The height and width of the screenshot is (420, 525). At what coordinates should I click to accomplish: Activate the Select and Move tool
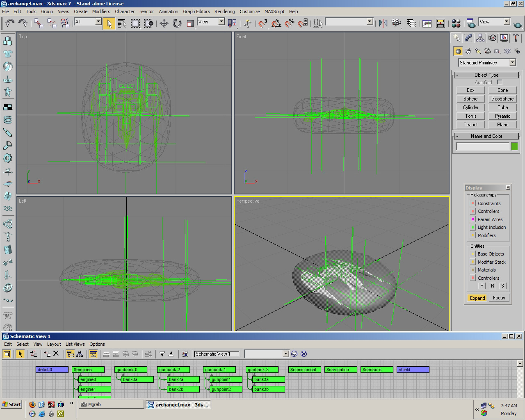[164, 23]
